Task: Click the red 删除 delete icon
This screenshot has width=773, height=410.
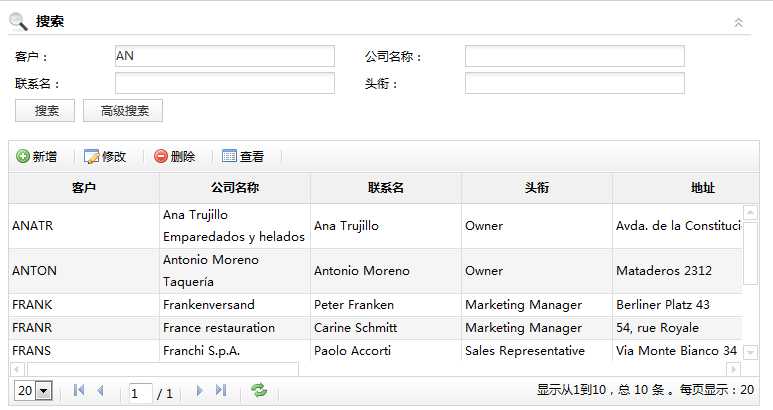Action: [x=161, y=156]
